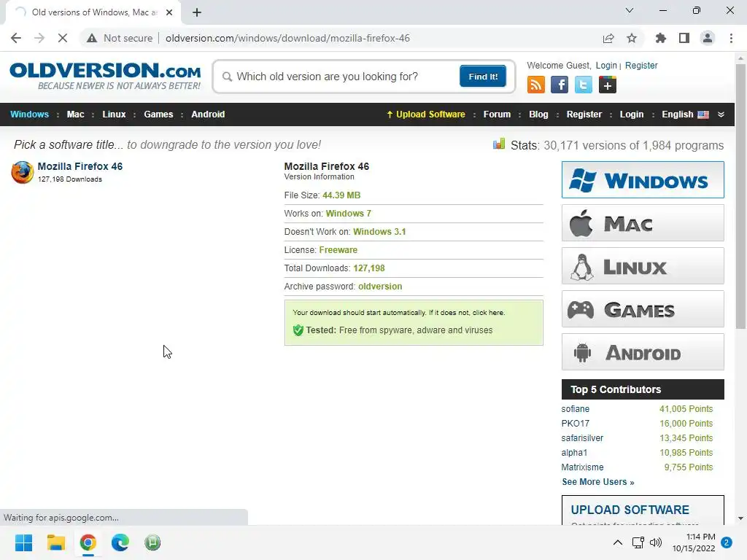Image resolution: width=747 pixels, height=560 pixels.
Task: Expand the language dropdown arrow
Action: point(721,114)
